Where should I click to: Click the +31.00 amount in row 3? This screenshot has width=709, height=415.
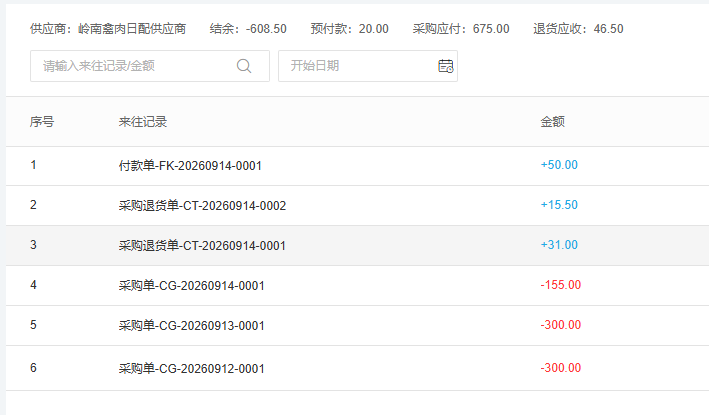tap(559, 245)
